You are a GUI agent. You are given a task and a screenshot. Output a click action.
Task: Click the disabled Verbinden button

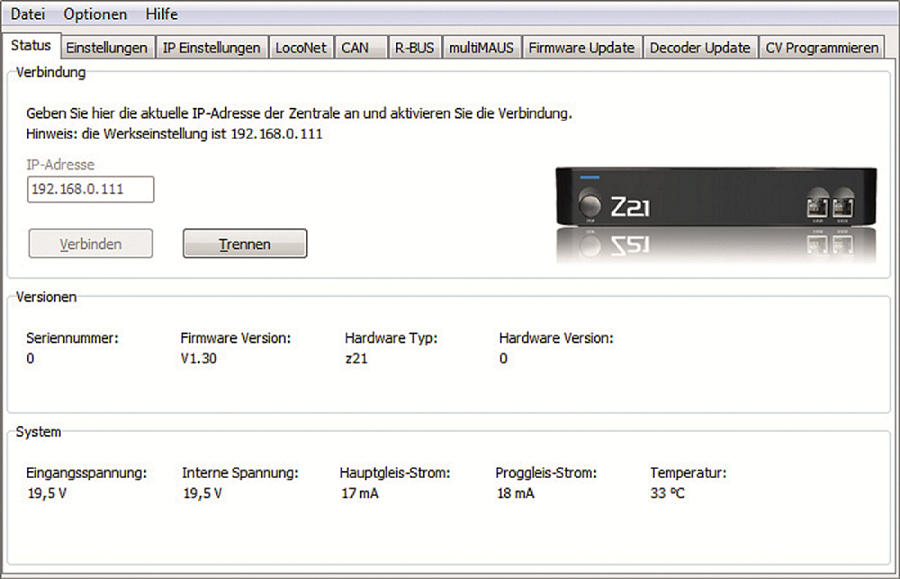point(90,243)
